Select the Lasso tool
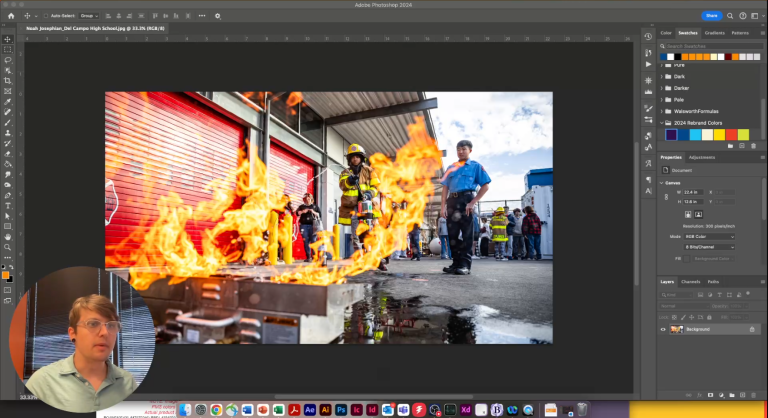 [7, 60]
